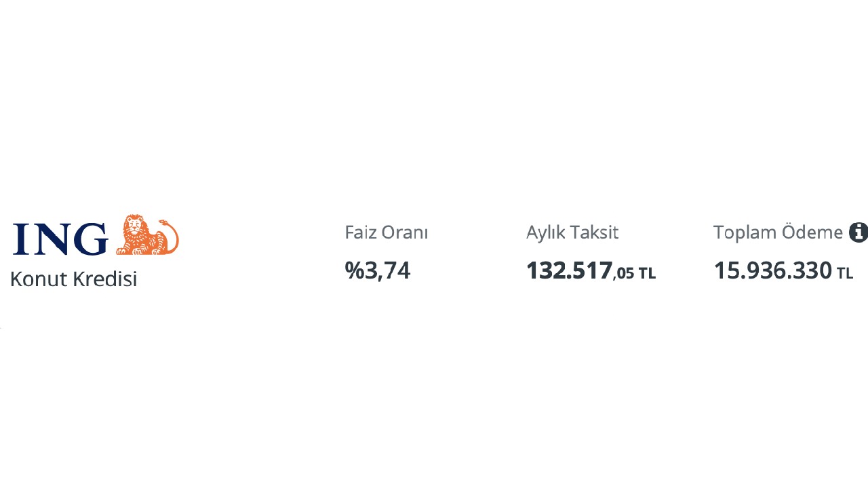Click the TL unit after the total payment
The height and width of the screenshot is (488, 868).
pos(844,273)
